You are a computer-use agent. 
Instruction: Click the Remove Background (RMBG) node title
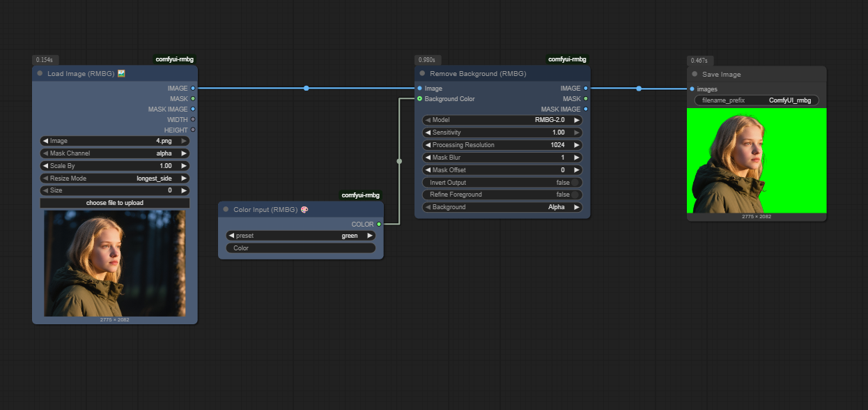click(478, 73)
